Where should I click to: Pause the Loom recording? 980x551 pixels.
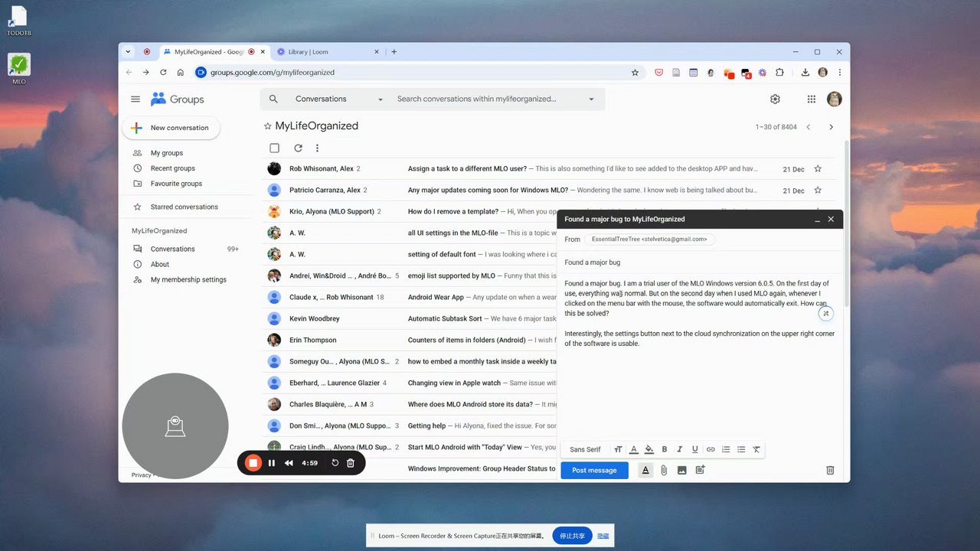[272, 463]
